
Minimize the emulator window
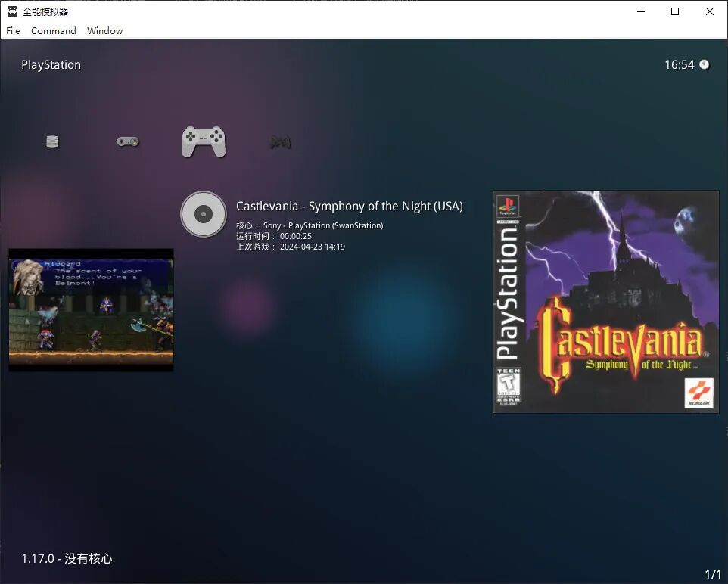641,11
